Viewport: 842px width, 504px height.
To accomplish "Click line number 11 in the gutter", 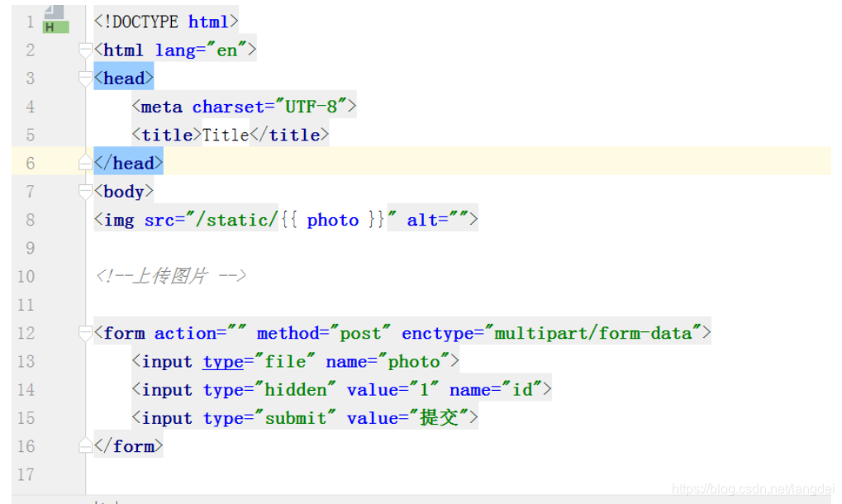I will (26, 305).
